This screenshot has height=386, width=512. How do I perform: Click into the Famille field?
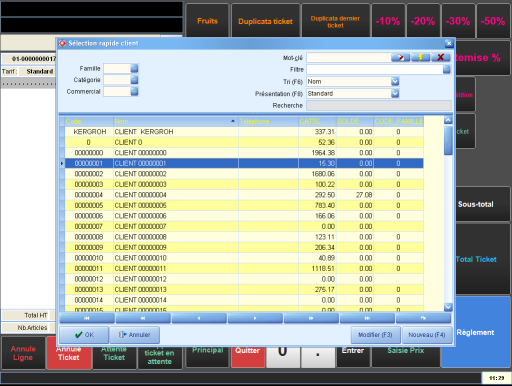[117, 68]
